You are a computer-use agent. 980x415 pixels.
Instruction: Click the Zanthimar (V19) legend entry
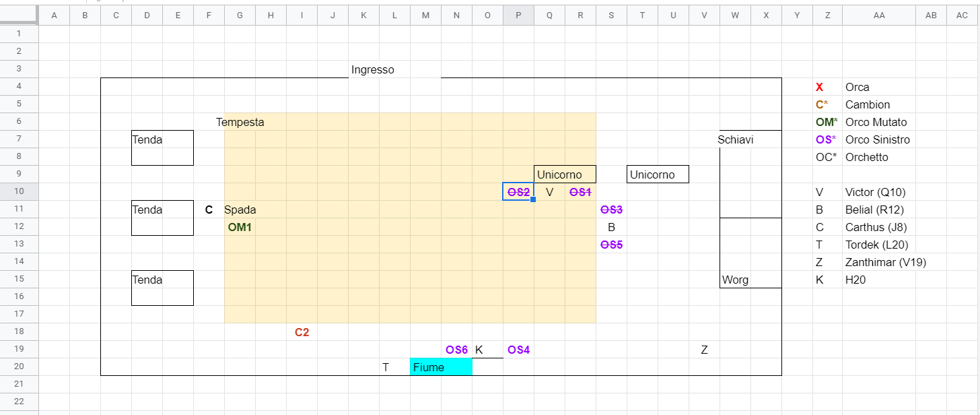coord(885,262)
